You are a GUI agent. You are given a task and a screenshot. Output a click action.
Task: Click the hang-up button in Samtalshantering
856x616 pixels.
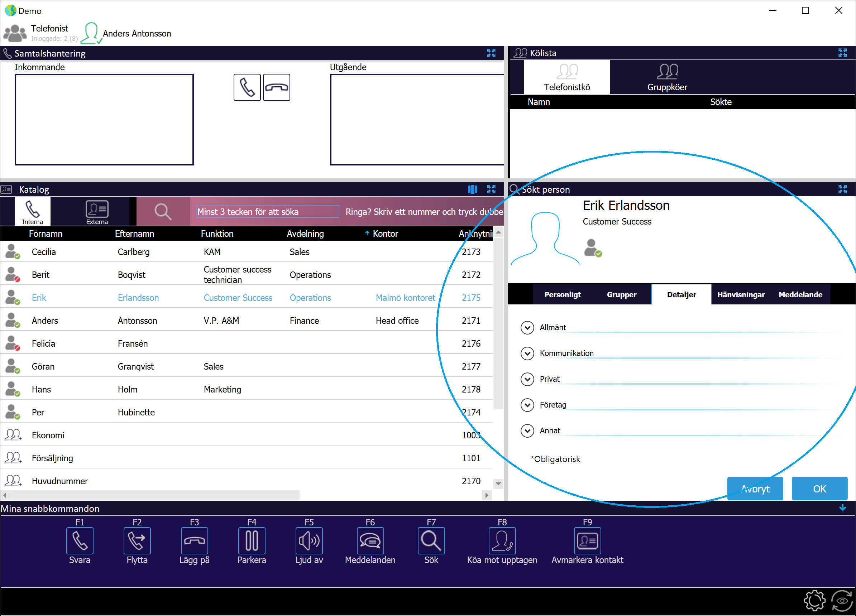coord(277,87)
